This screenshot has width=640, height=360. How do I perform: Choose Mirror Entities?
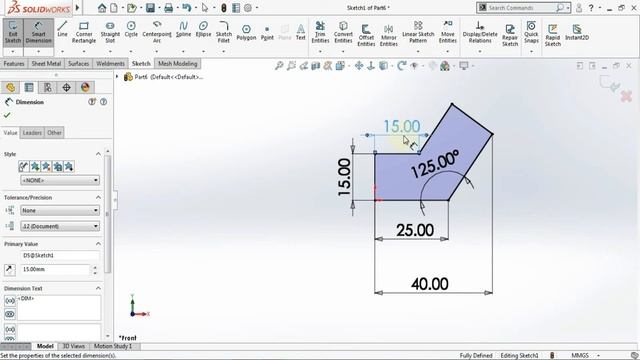pyautogui.click(x=389, y=35)
